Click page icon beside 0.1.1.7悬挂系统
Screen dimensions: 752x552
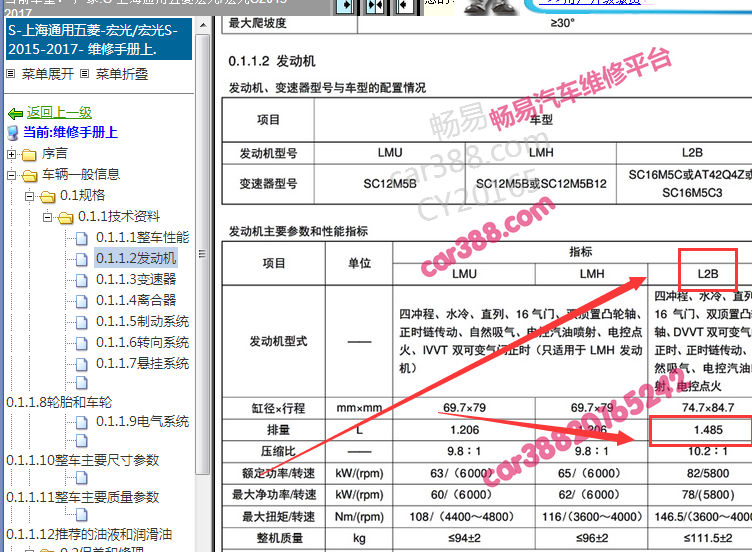coord(82,364)
